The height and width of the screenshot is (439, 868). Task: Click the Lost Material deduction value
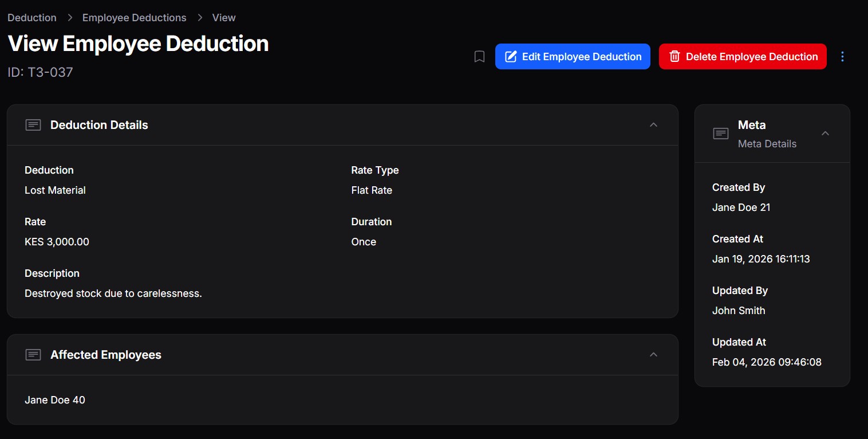click(55, 190)
